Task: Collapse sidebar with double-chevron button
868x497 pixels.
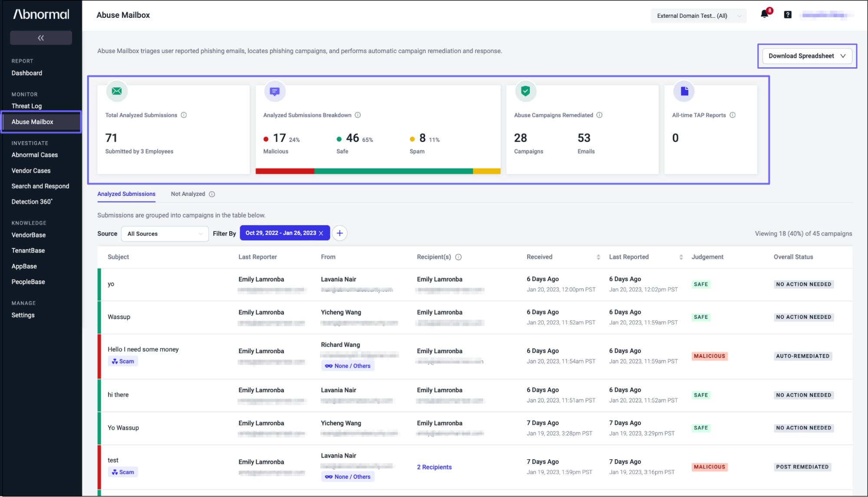Action: [x=41, y=38]
